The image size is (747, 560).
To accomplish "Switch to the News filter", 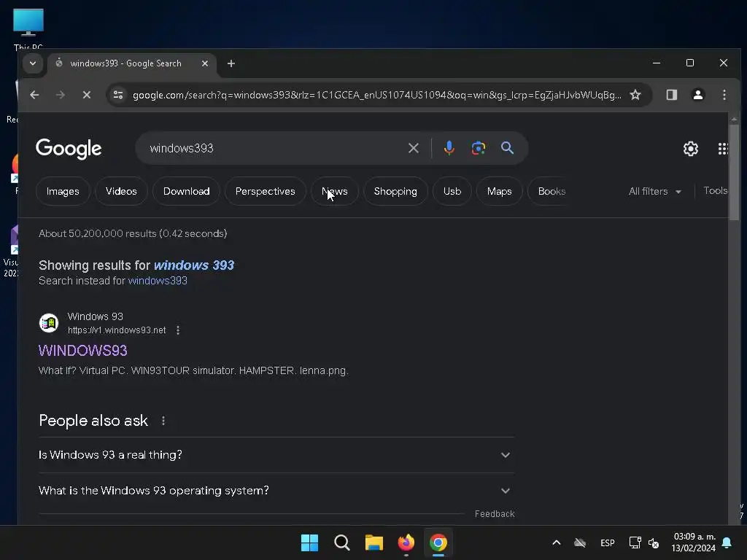I will 335,192.
